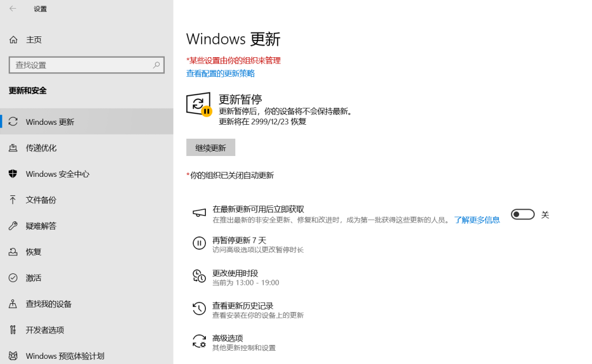Click the Windows 更新 page title

(x=234, y=39)
